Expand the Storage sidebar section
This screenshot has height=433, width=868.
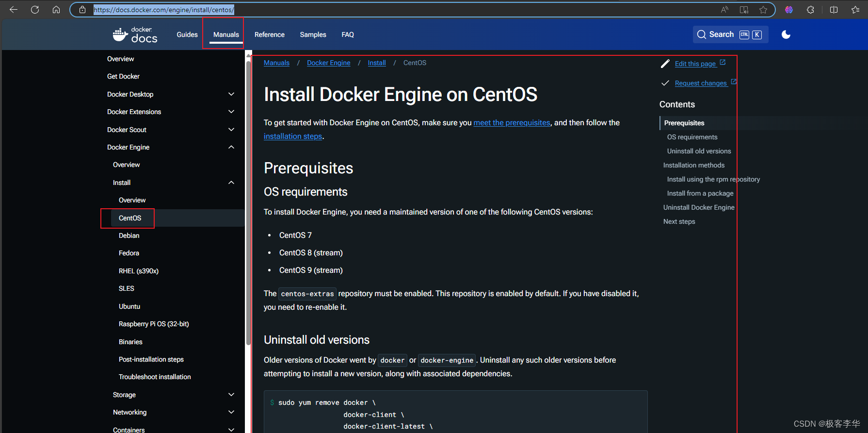pyautogui.click(x=231, y=395)
